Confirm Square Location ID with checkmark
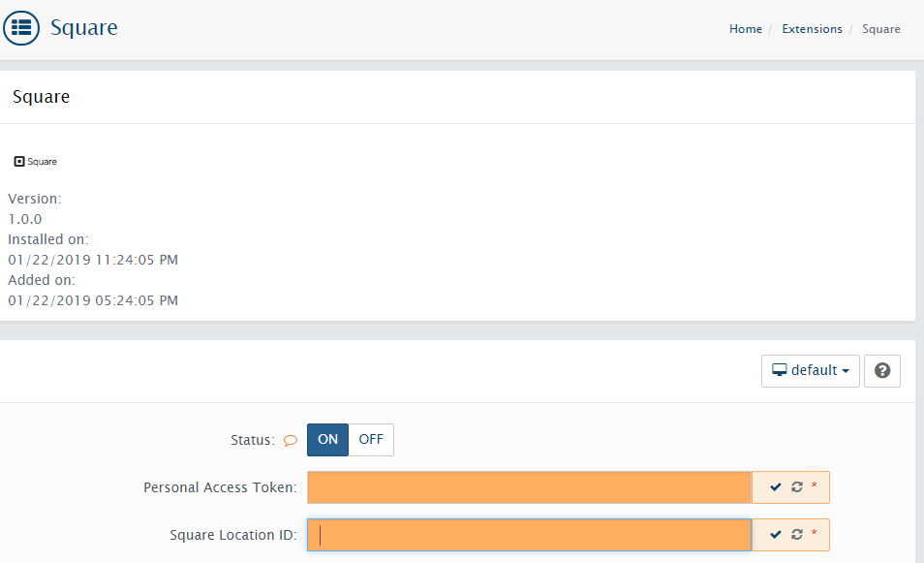The width and height of the screenshot is (924, 563). (775, 534)
